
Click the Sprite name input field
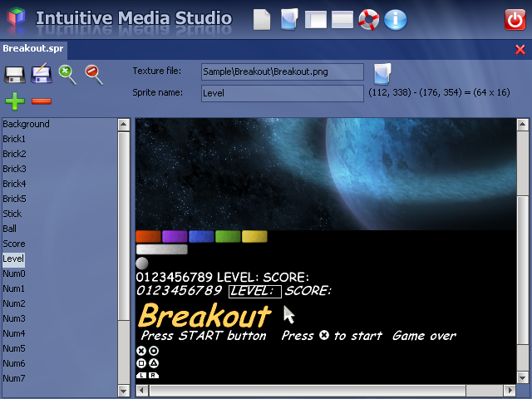tap(283, 93)
